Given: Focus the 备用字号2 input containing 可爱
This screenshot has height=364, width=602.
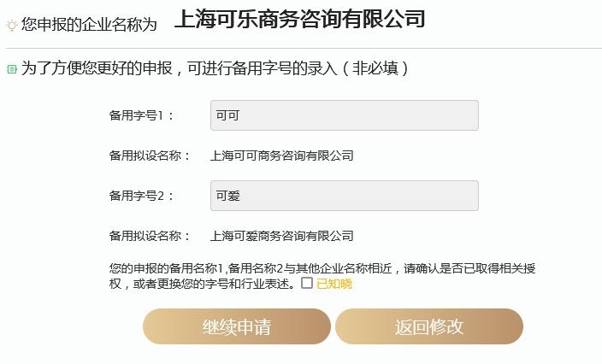Looking at the screenshot, I should click(344, 196).
